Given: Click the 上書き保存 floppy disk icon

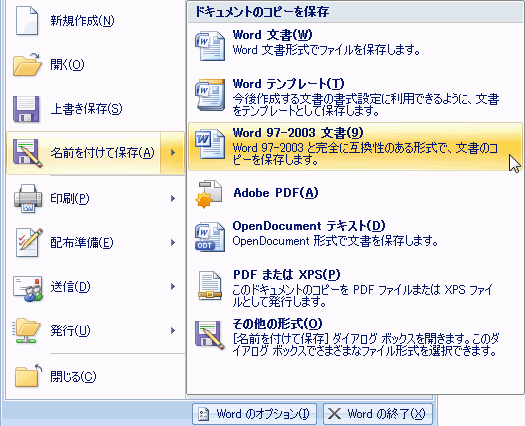Looking at the screenshot, I should [27, 109].
